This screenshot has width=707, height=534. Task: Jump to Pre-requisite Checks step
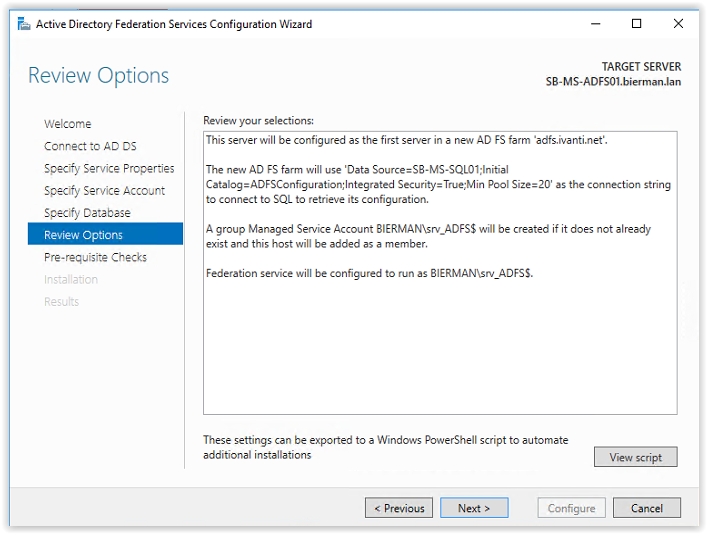coord(96,257)
